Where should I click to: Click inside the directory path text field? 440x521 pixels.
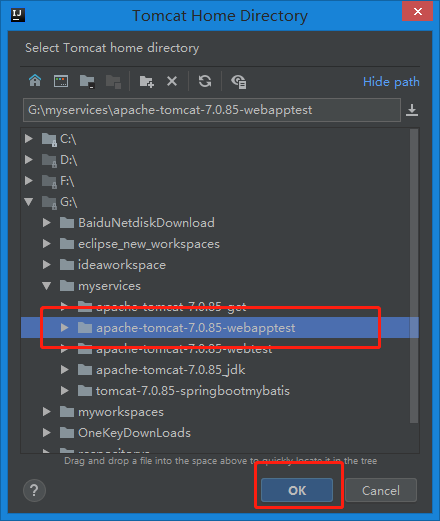point(212,110)
